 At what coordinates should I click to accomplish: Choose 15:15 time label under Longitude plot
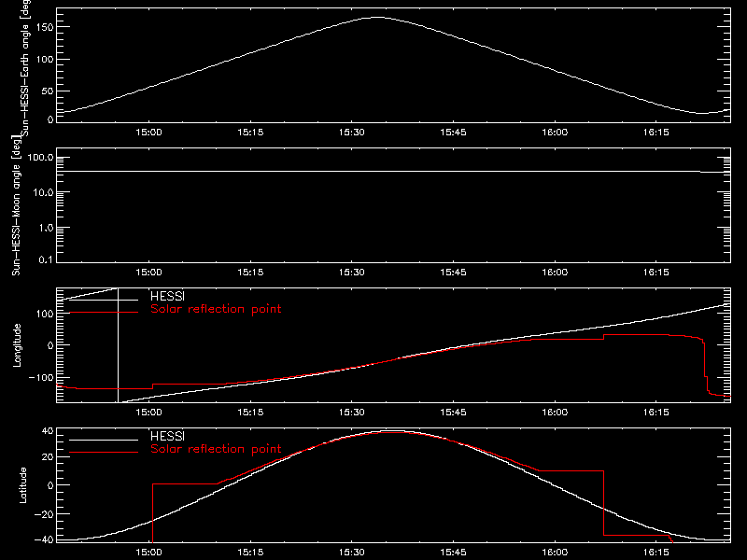pos(250,413)
